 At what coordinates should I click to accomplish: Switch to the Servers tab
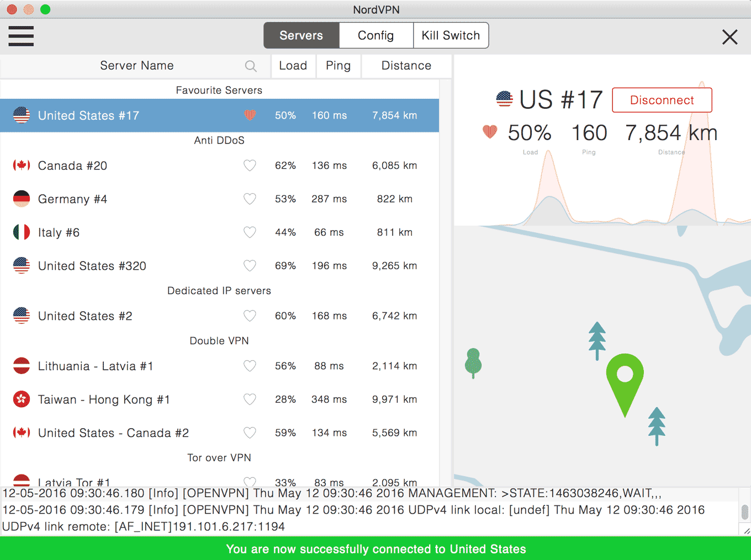point(302,35)
